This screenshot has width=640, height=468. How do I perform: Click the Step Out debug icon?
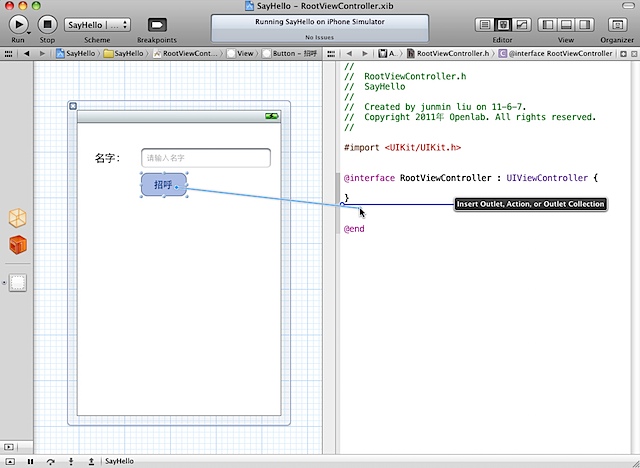pyautogui.click(x=91, y=461)
